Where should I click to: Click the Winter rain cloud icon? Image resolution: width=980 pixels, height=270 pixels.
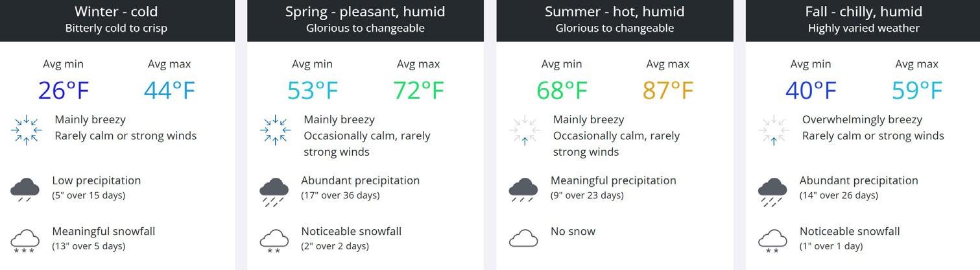(25, 189)
